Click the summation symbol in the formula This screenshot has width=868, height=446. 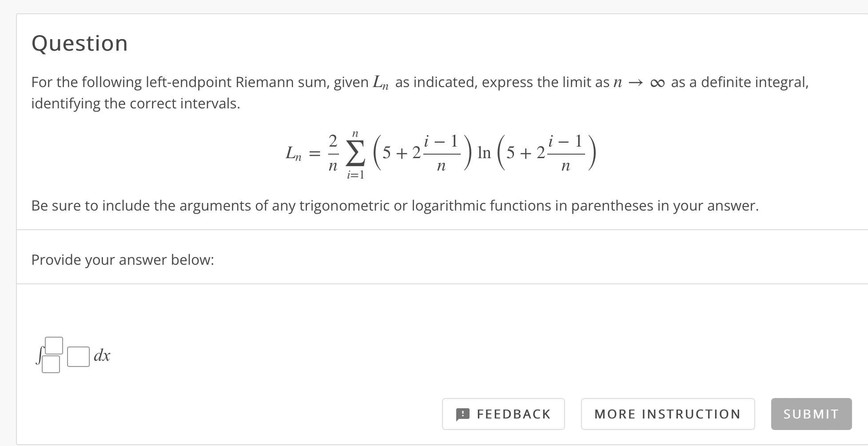click(354, 153)
